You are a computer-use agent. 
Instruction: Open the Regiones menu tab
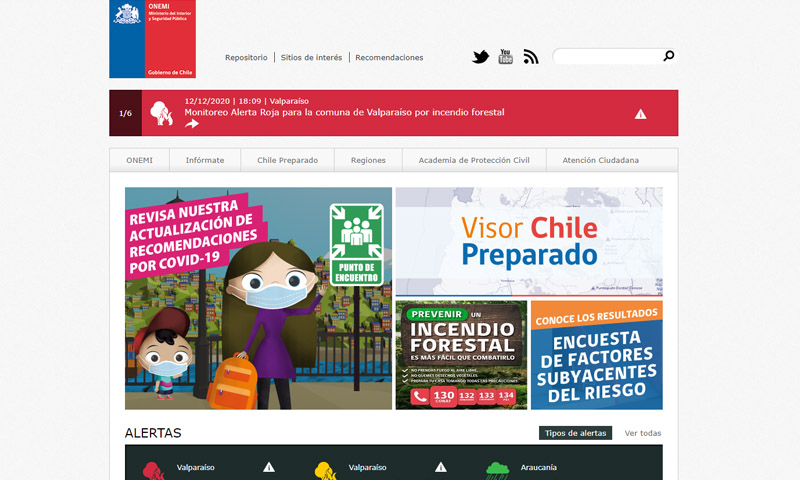coord(368,160)
